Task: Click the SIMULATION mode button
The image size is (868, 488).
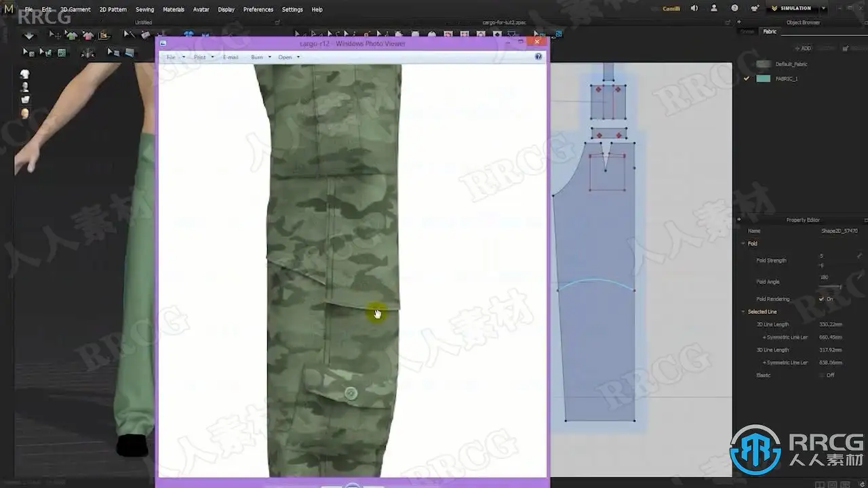Action: pos(792,8)
